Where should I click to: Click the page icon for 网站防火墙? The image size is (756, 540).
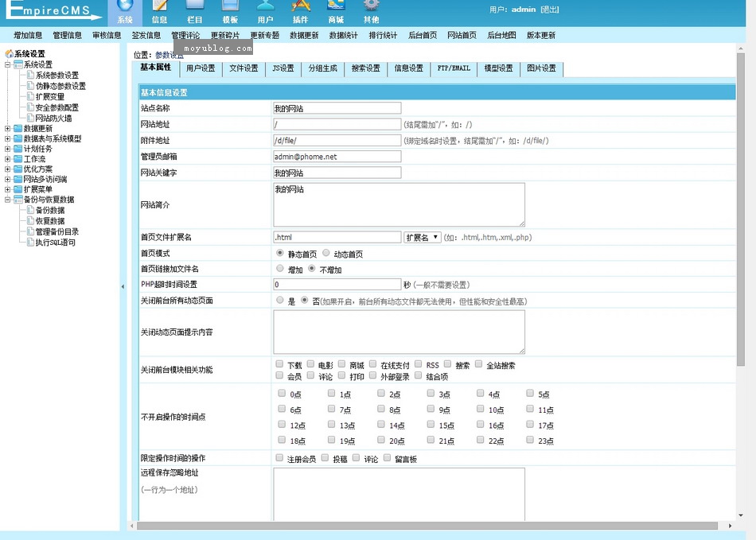point(30,118)
